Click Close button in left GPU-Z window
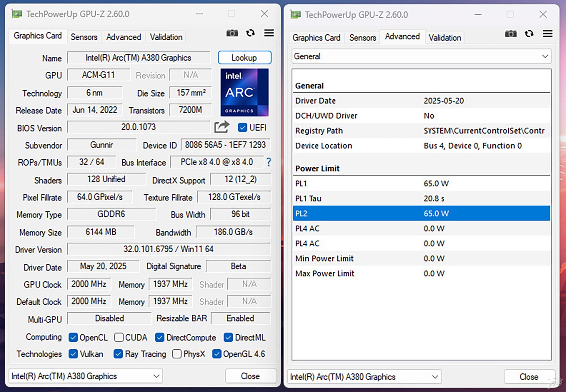This screenshot has width=566, height=392. pyautogui.click(x=250, y=376)
